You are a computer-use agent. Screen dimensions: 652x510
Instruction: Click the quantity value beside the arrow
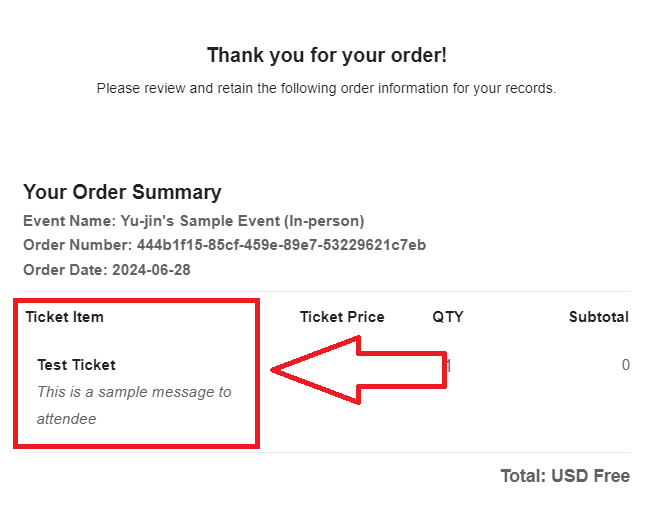[x=449, y=366]
